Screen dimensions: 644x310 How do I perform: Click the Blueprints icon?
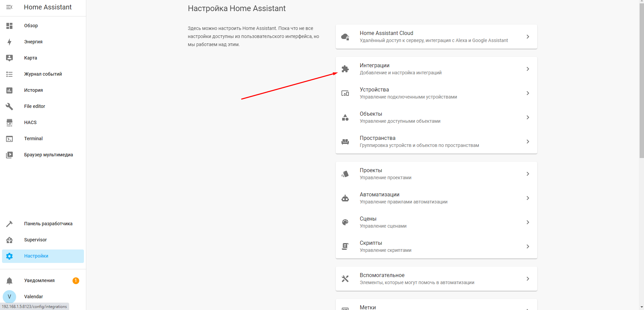(345, 174)
